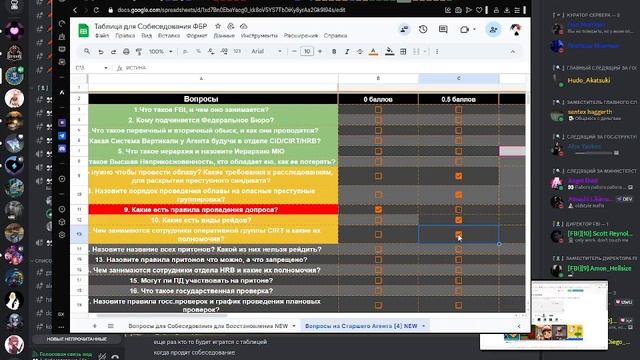Open the version history clock icon
This screenshot has height=360, width=640.
(x=423, y=29)
